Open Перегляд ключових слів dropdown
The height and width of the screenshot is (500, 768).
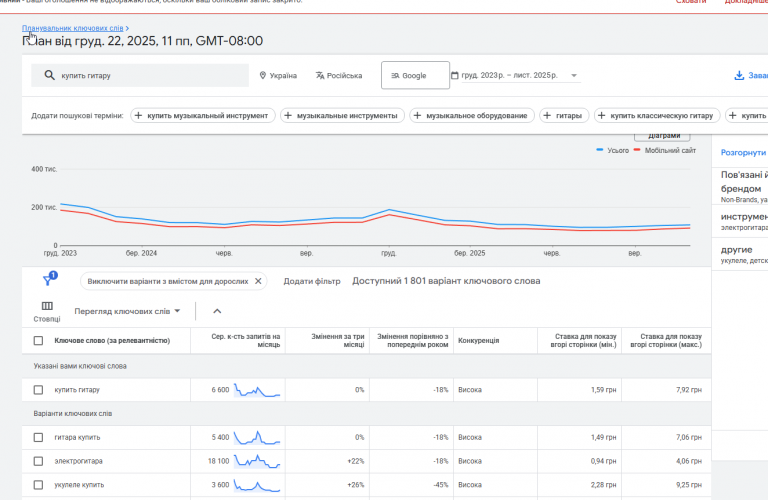pos(127,311)
